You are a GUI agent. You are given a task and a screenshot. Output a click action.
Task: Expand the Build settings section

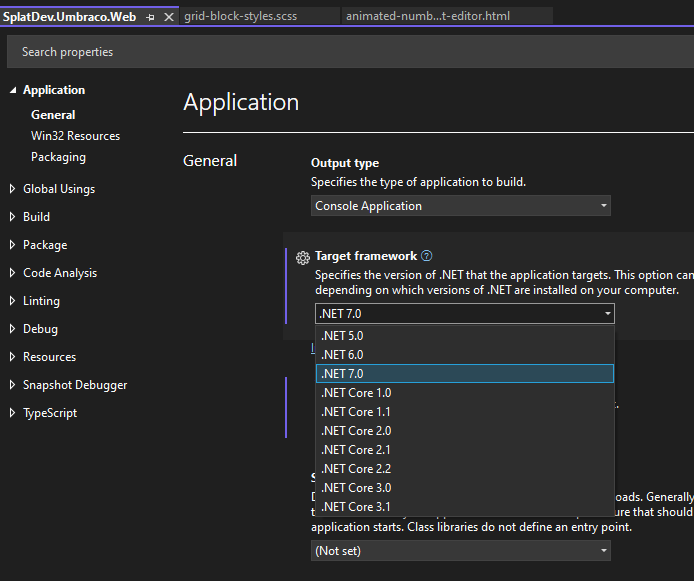[13, 217]
